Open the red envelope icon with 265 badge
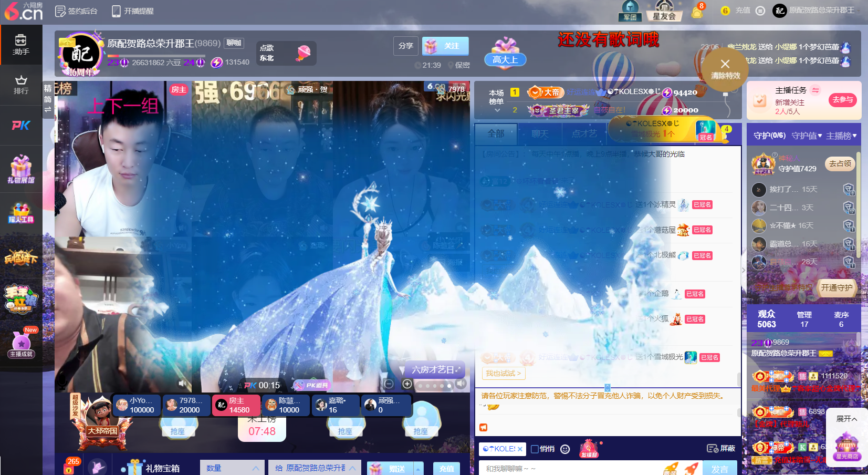Image resolution: width=868 pixels, height=475 pixels. click(x=69, y=466)
